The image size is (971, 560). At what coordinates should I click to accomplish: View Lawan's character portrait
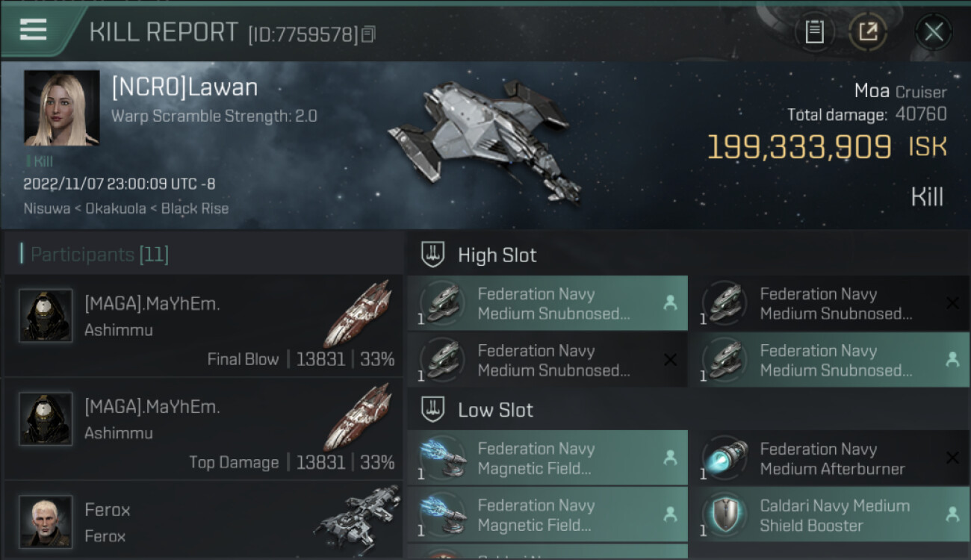pos(61,108)
